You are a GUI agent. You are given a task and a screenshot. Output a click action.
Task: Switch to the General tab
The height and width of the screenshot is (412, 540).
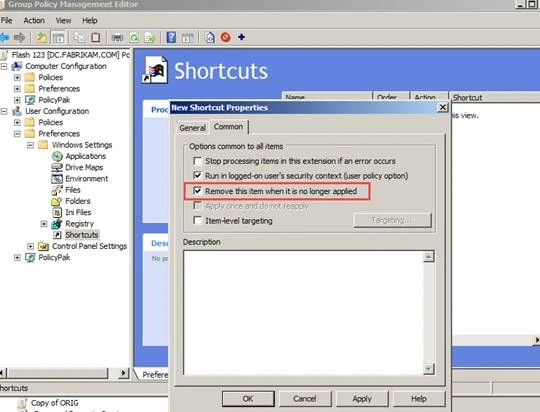coord(192,128)
